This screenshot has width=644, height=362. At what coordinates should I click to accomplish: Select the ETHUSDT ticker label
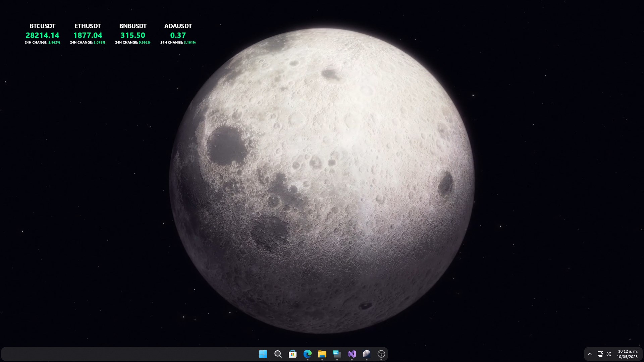(x=88, y=25)
